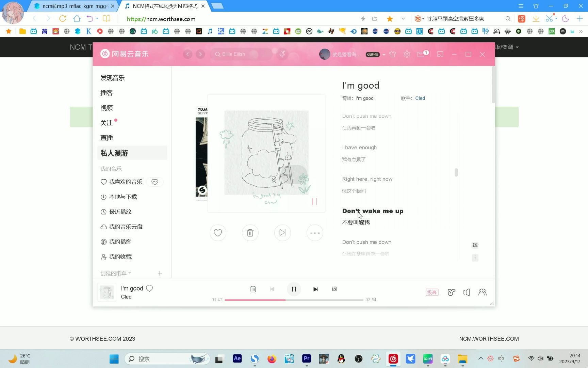Open Premiere Pro from the taskbar
Screen dimensions: 588x368
pos(306,359)
